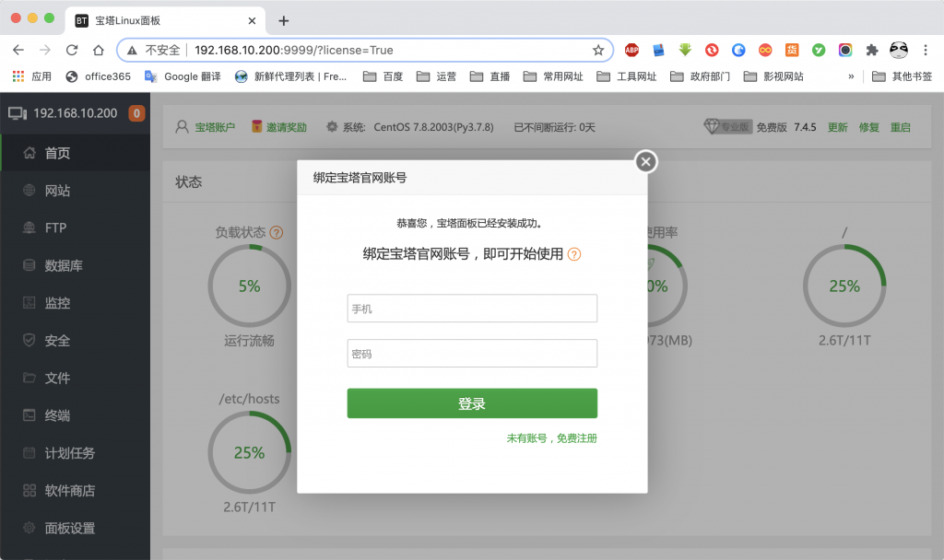This screenshot has width=944, height=560.
Task: Open 安全 in the sidebar
Action: [x=76, y=341]
